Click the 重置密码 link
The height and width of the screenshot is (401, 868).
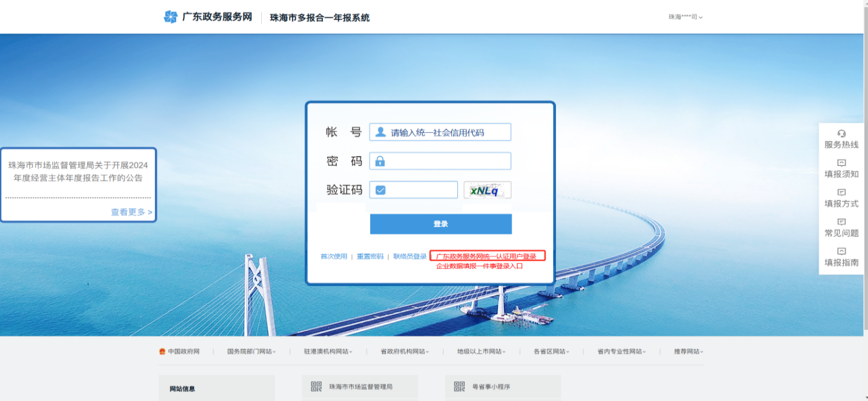point(370,256)
